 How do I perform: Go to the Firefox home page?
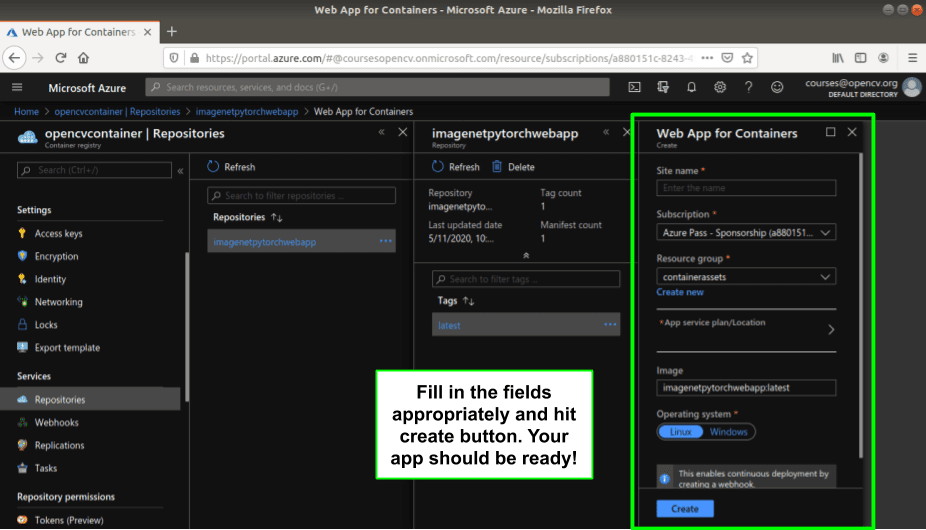pyautogui.click(x=83, y=58)
